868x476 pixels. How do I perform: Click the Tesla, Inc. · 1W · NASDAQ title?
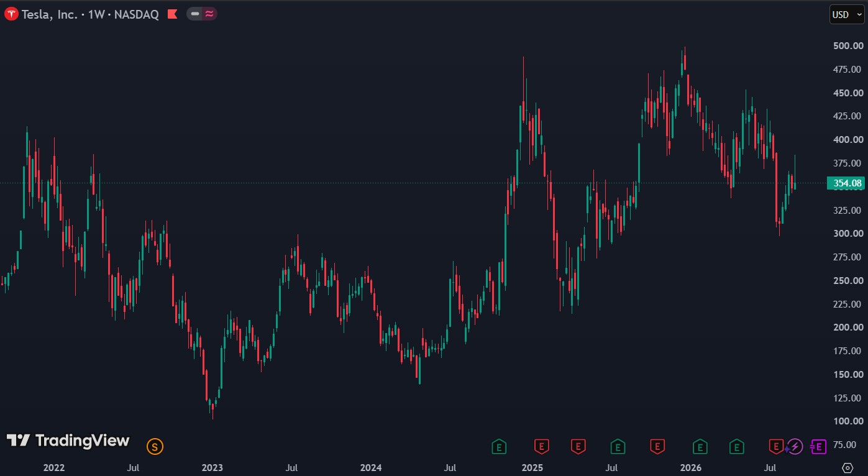click(90, 14)
